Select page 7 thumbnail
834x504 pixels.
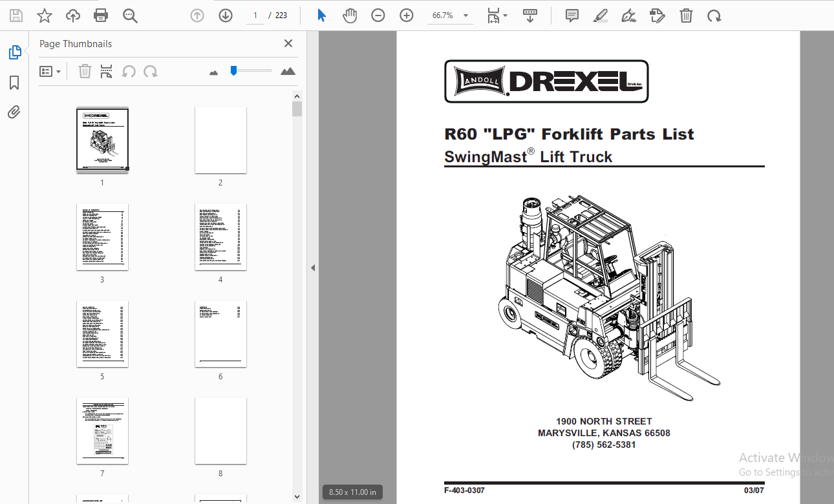(x=102, y=430)
